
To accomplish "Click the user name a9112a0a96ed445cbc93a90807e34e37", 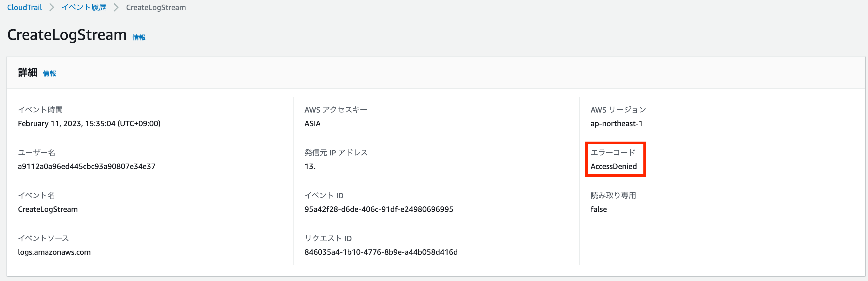I will coord(87,166).
